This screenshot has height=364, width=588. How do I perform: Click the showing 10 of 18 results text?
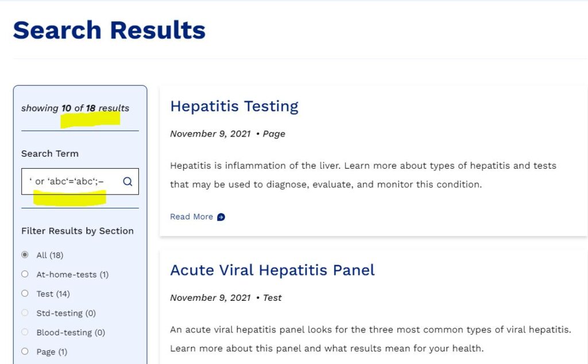[75, 108]
